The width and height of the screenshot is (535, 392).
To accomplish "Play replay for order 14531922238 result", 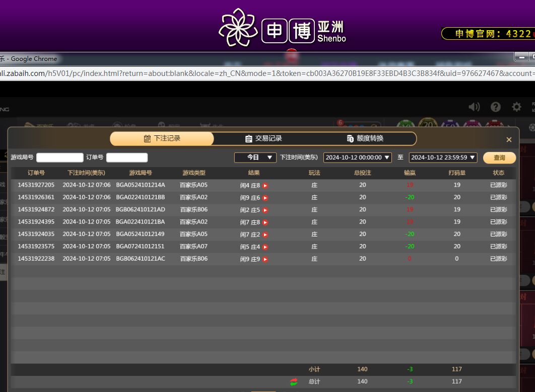I will click(x=265, y=260).
